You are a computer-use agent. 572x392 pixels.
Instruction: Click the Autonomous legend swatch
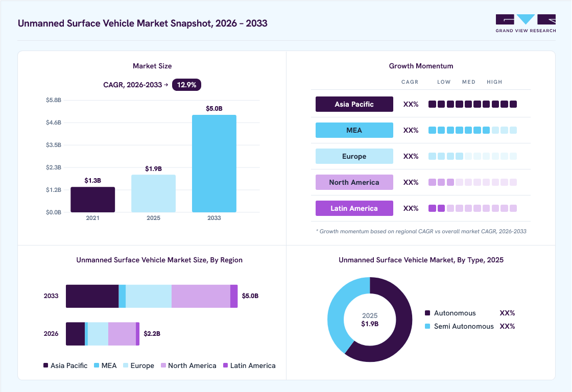pyautogui.click(x=427, y=313)
